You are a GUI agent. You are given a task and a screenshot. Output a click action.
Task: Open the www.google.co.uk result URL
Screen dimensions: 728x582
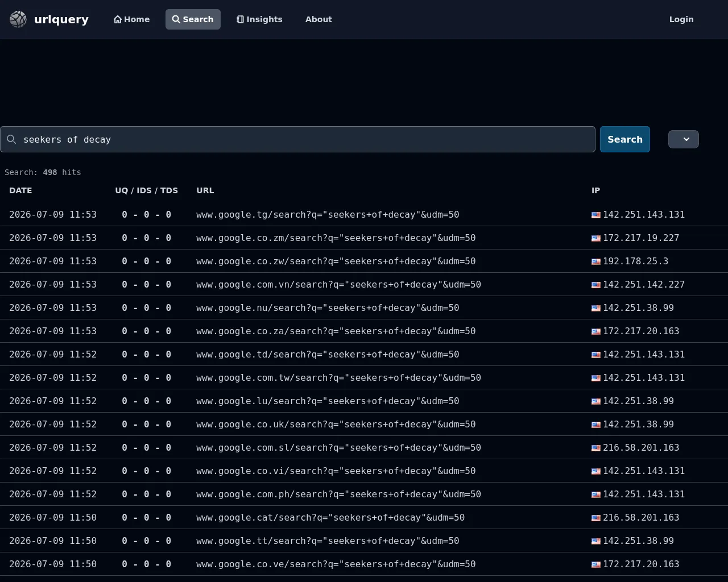click(x=336, y=425)
